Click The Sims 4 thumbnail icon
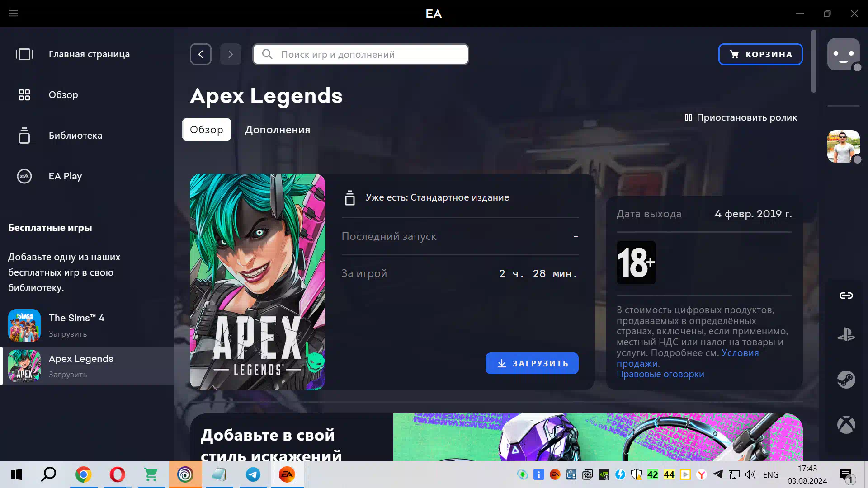 [x=24, y=325]
